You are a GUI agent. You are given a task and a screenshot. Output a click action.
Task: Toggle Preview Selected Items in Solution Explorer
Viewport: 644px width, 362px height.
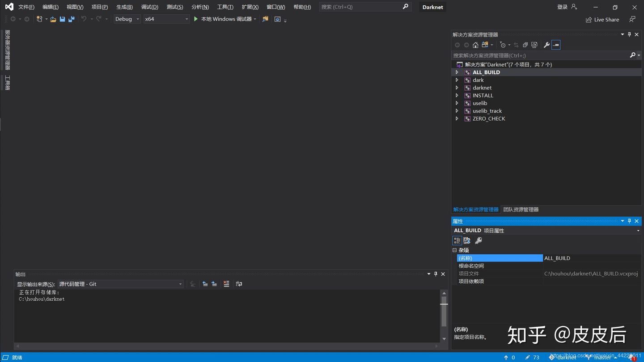coord(556,45)
